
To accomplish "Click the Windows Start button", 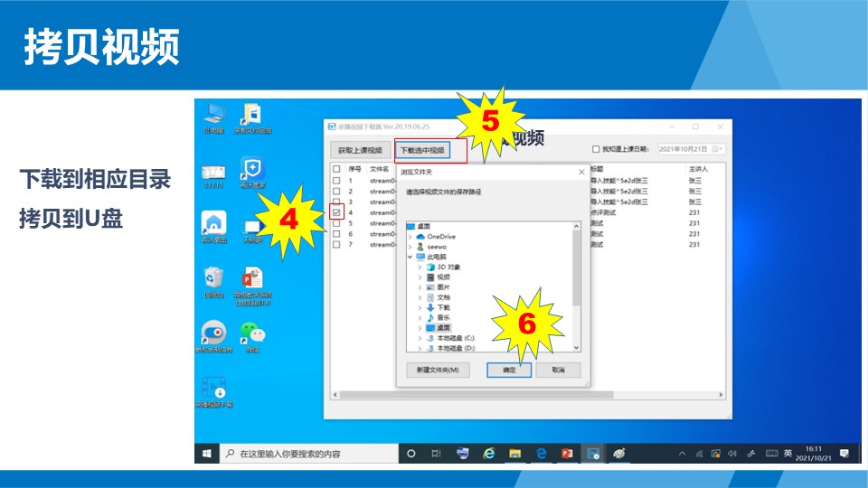I will tap(207, 453).
